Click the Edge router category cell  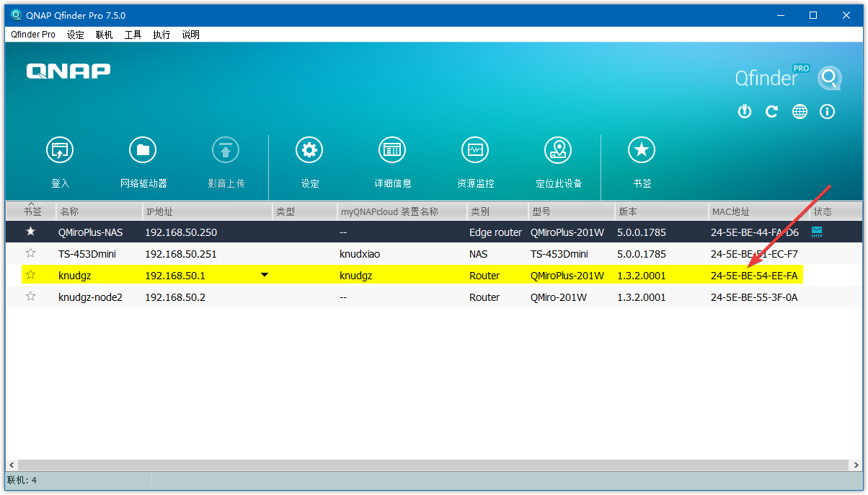click(x=495, y=232)
